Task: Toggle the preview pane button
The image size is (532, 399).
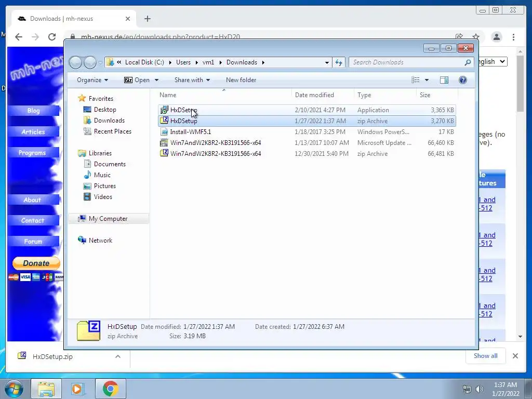Action: tap(444, 80)
